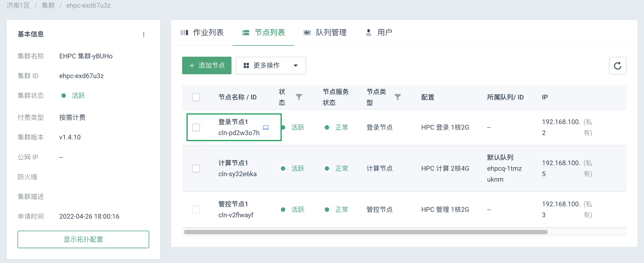Click the 默认队列 queue name
Viewport: 644px width, 263px height.
[x=500, y=158]
